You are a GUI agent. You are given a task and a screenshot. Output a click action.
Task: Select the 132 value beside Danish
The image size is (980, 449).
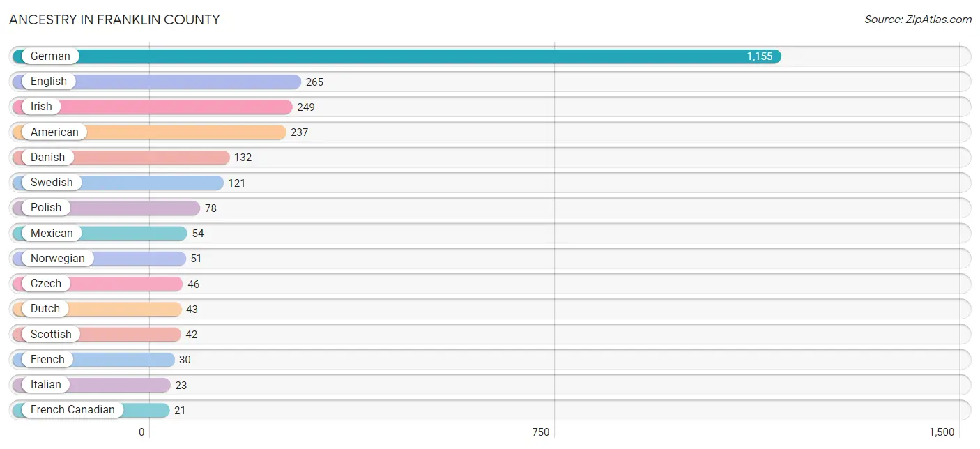(243, 158)
